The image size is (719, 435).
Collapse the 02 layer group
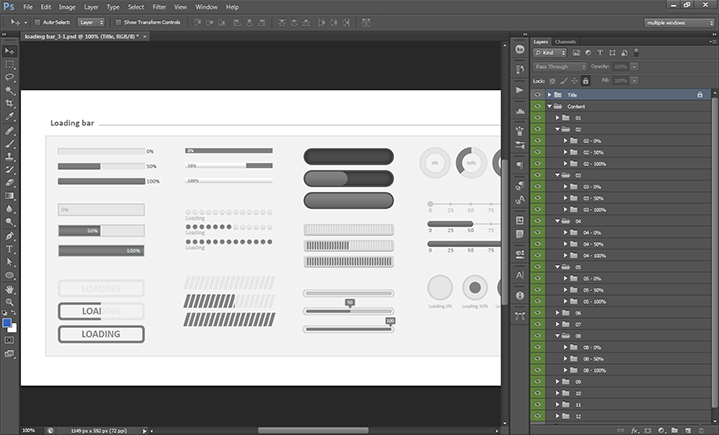[558, 129]
